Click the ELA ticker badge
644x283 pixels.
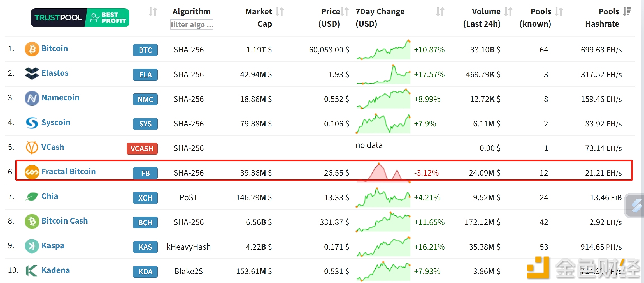(x=145, y=75)
